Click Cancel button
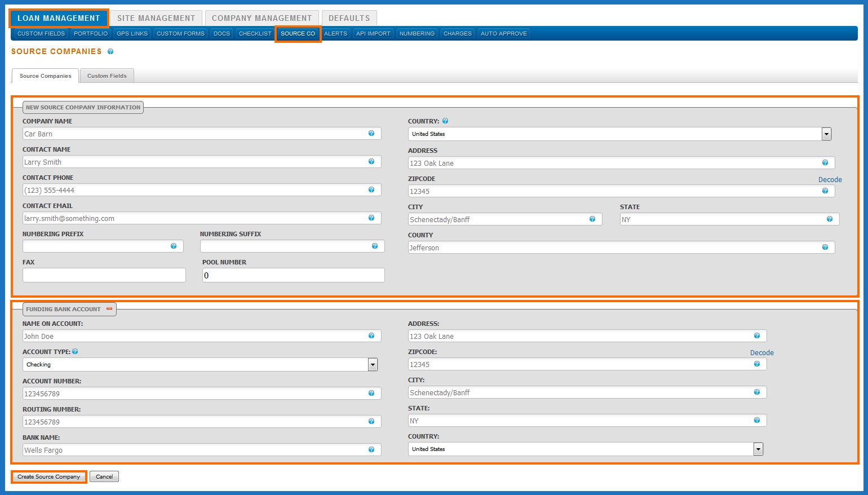Viewport: 868px width, 495px height. tap(104, 476)
